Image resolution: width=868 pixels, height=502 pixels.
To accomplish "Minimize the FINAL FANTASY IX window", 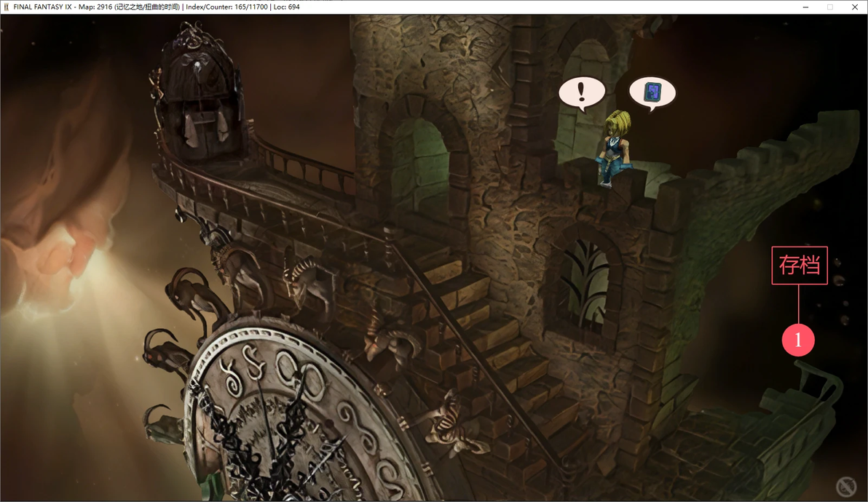I will tap(805, 7).
